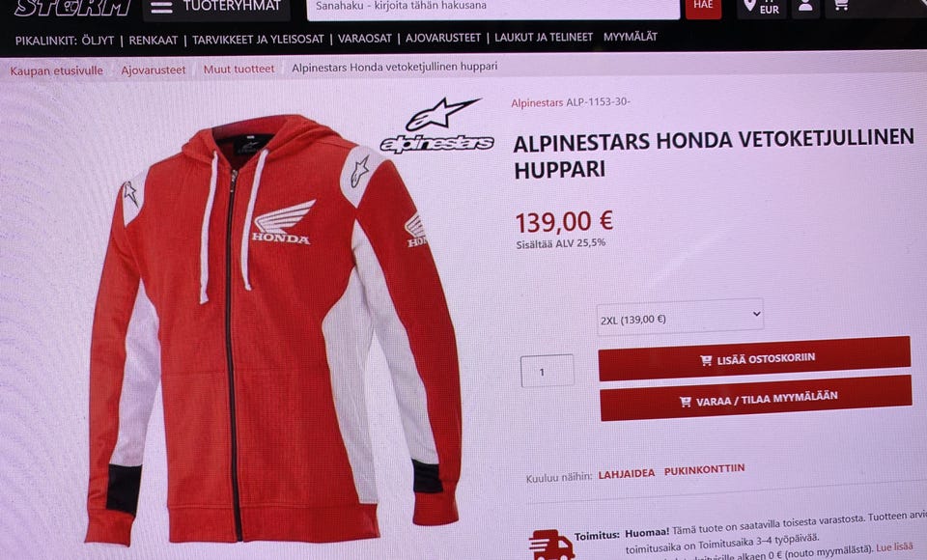This screenshot has width=927, height=560.
Task: Open MYYMÄLÄT link
Action: 631,37
